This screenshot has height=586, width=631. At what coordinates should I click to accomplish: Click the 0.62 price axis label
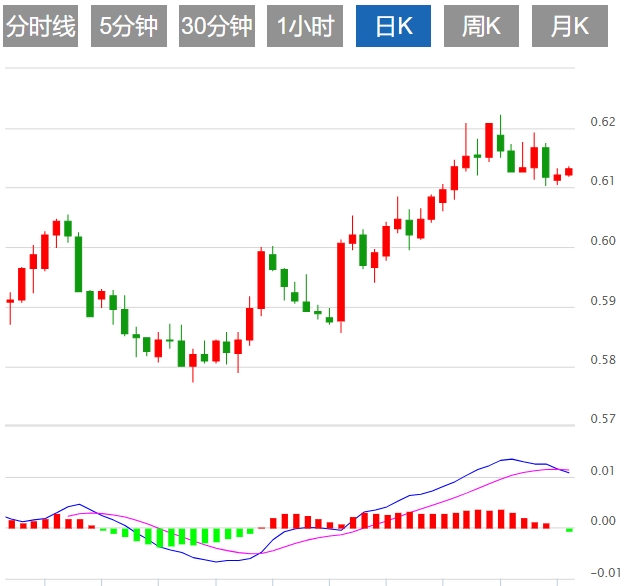pyautogui.click(x=603, y=122)
